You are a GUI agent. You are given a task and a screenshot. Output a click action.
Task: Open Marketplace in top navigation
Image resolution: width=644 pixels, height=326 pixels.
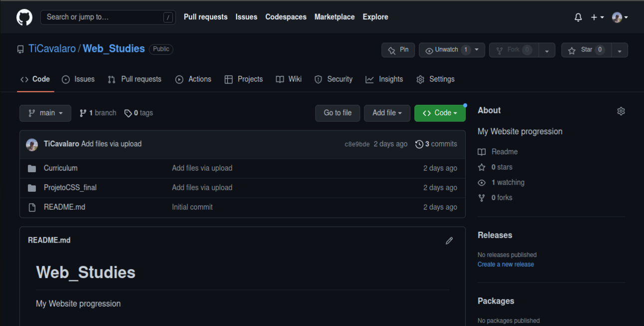point(334,17)
